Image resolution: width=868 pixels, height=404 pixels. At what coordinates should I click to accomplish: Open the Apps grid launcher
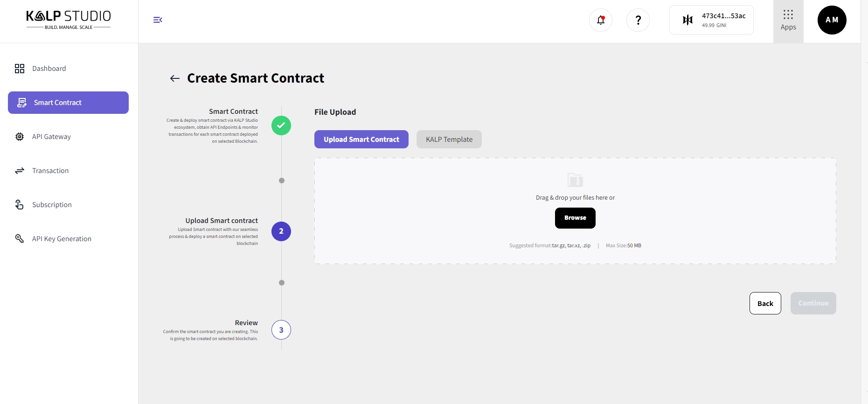pos(788,20)
